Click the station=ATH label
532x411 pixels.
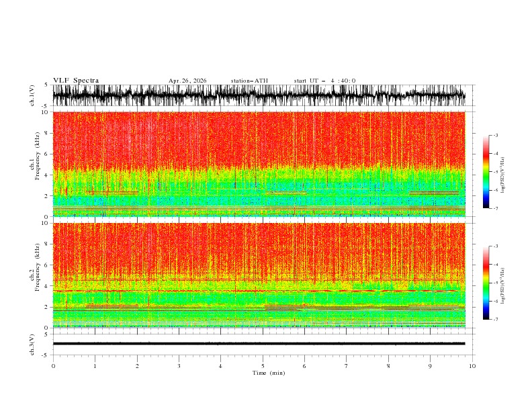point(249,81)
